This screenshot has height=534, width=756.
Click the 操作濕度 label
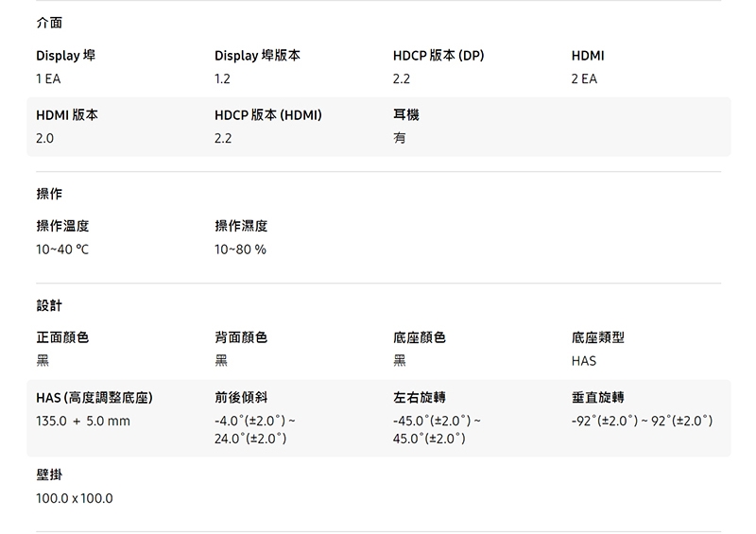click(241, 226)
